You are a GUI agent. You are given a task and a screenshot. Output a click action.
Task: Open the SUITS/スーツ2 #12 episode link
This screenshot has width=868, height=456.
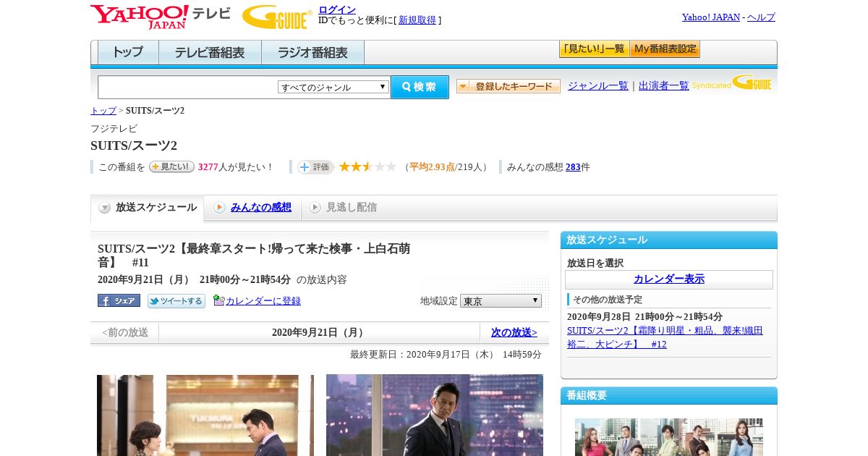[665, 337]
